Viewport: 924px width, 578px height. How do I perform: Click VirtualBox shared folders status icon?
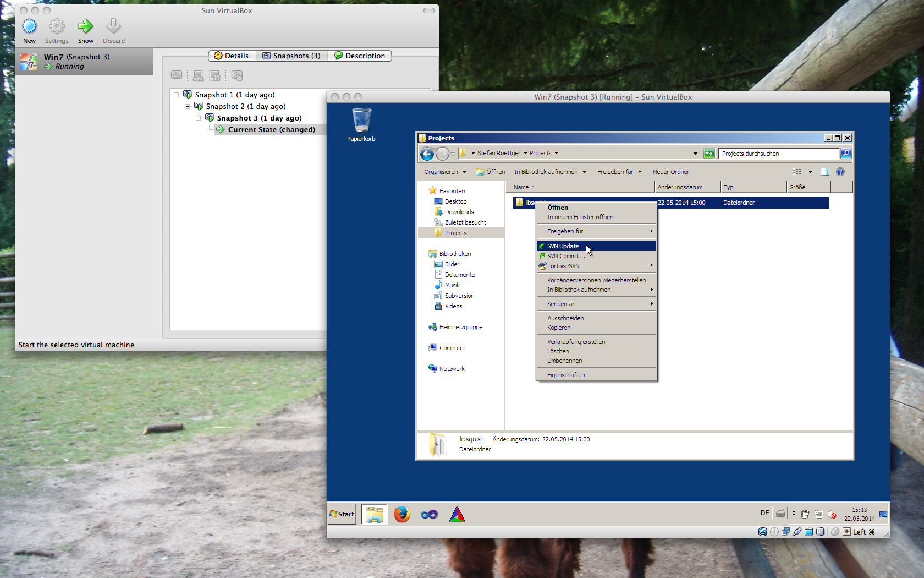tap(809, 532)
